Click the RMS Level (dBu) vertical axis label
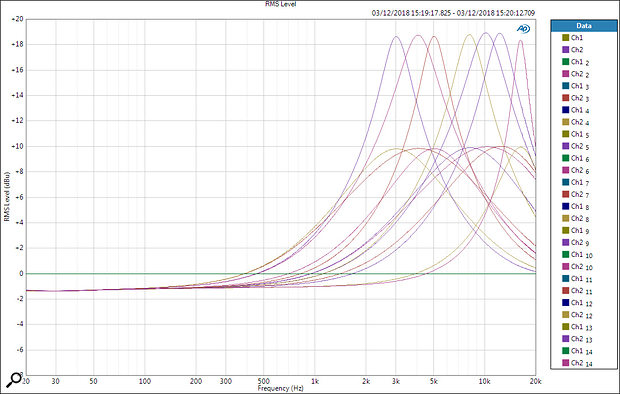The image size is (620, 394). coord(7,196)
